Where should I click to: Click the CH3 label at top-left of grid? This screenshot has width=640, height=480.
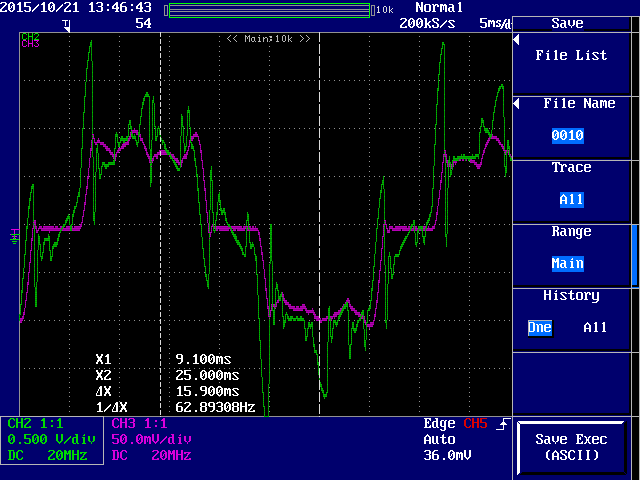(30, 44)
